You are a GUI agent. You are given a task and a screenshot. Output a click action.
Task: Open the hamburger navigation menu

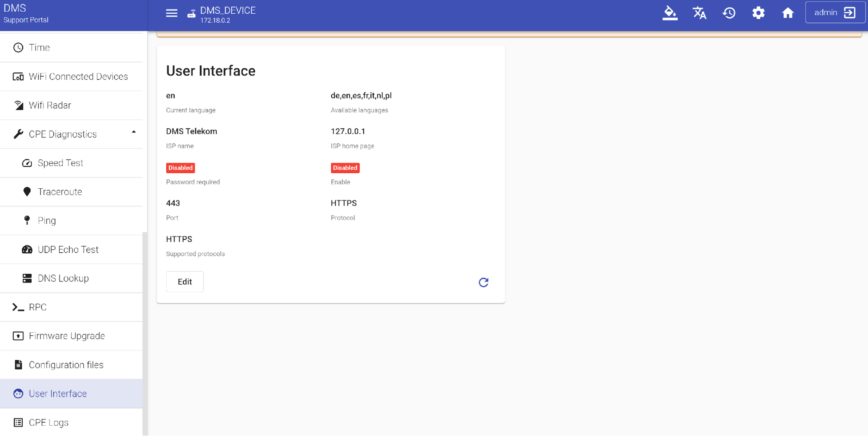(x=172, y=13)
